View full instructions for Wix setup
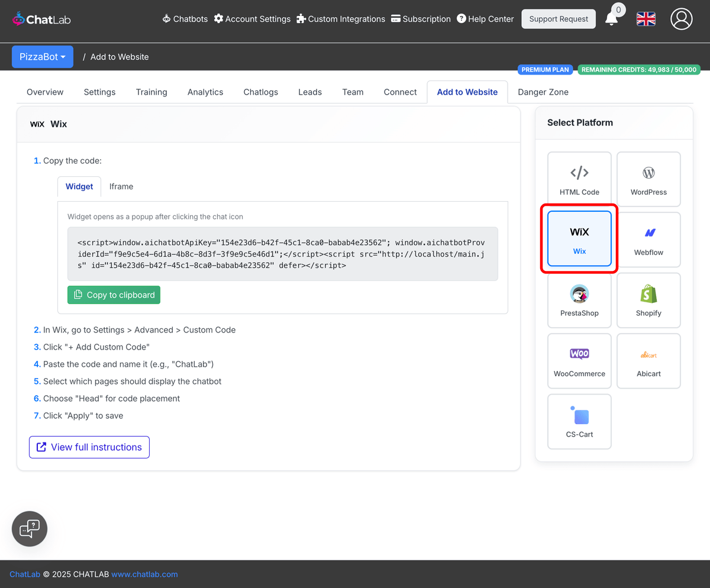Screen dimensions: 710x588 pyautogui.click(x=89, y=447)
